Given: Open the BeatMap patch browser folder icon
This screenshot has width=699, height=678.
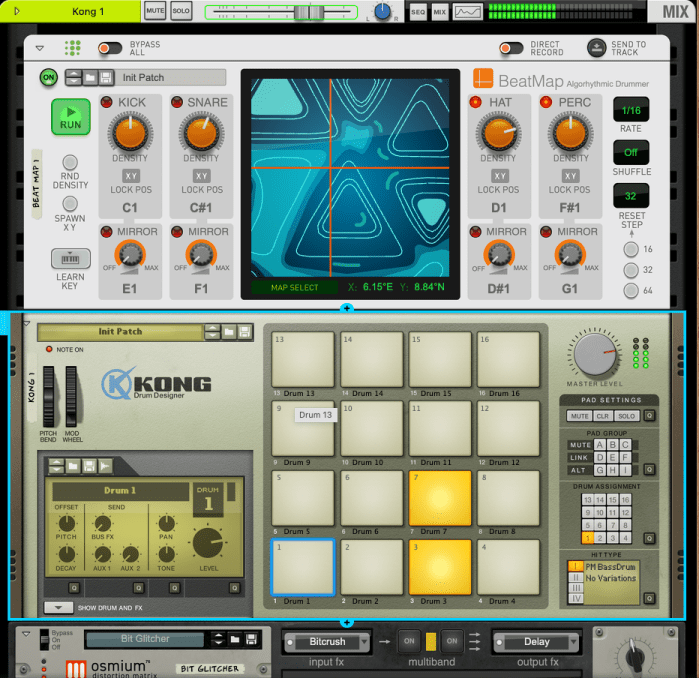Looking at the screenshot, I should click(x=91, y=77).
